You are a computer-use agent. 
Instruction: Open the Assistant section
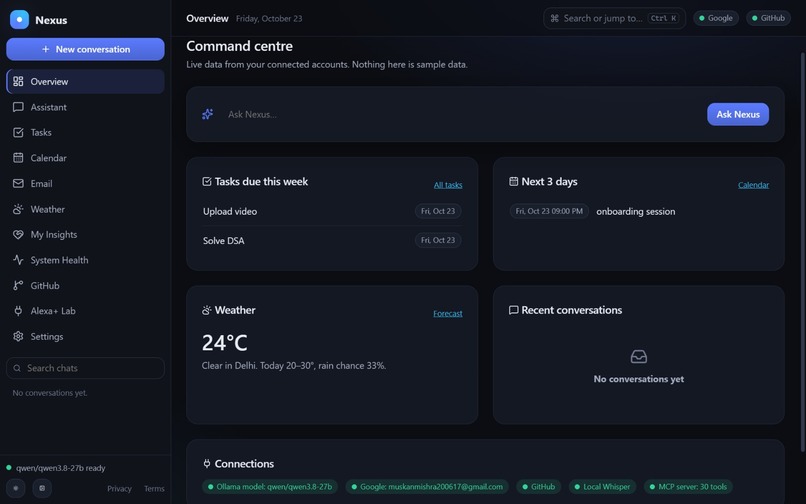[x=85, y=107]
